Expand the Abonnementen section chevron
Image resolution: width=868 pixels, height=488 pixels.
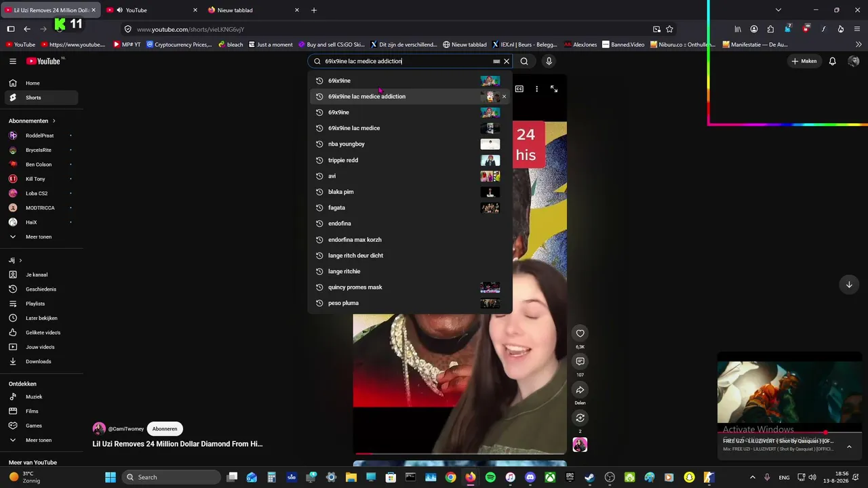pyautogui.click(x=54, y=121)
